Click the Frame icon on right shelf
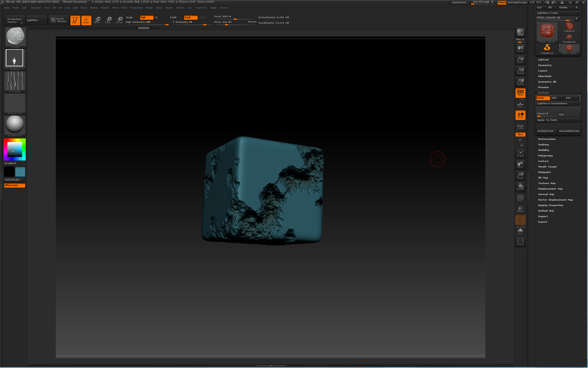The image size is (588, 368). (520, 154)
